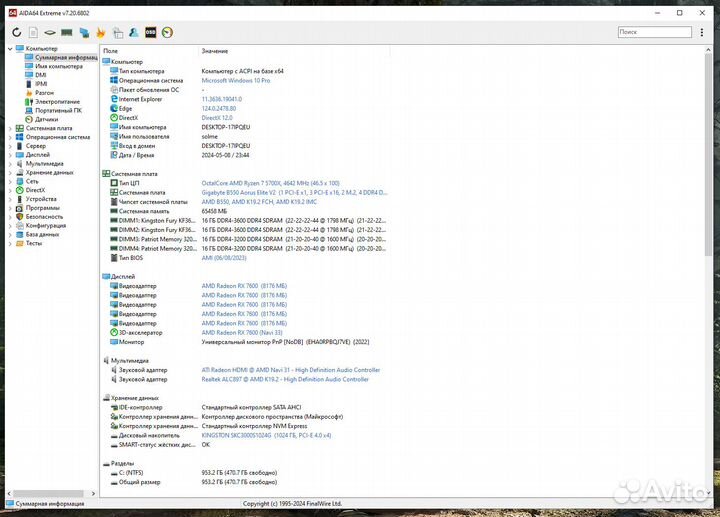Click the Поиск search field
Viewport: 720px width, 517px height.
coord(654,32)
